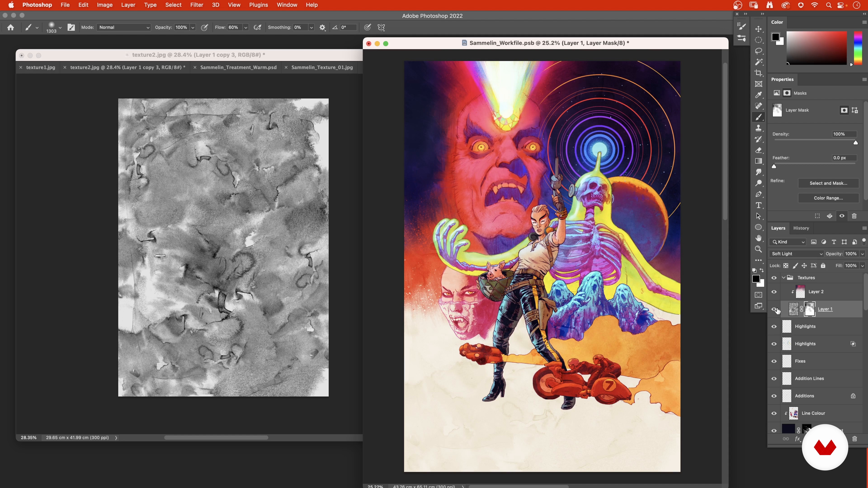Image resolution: width=868 pixels, height=488 pixels.
Task: Select the Clone Stamp tool
Action: [x=759, y=128]
